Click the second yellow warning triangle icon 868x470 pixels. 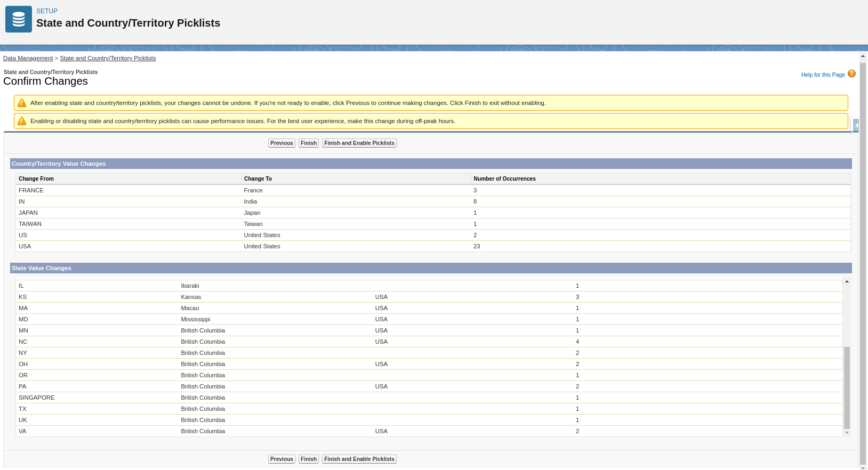(22, 121)
